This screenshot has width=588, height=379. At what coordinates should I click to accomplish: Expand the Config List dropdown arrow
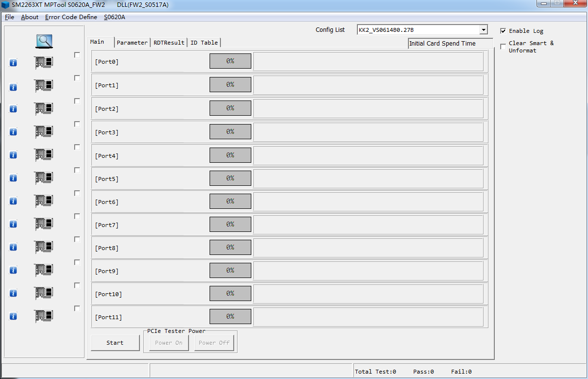[x=483, y=30]
